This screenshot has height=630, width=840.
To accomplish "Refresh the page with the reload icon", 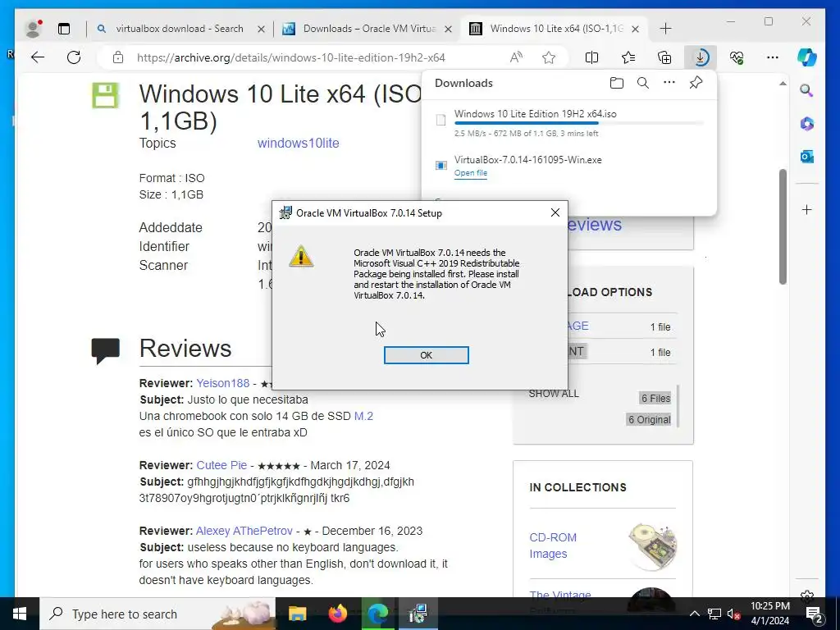I will pos(74,57).
